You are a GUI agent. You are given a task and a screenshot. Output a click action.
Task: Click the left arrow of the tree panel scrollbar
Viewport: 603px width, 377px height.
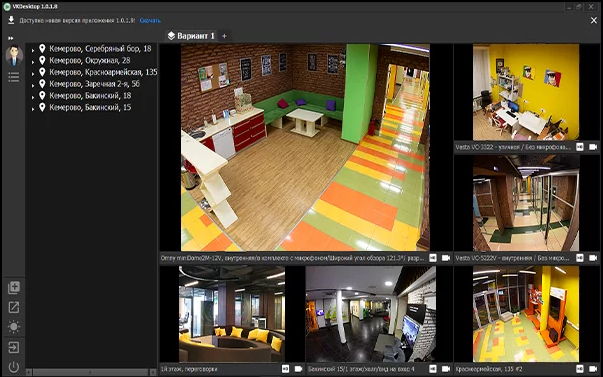(x=29, y=372)
